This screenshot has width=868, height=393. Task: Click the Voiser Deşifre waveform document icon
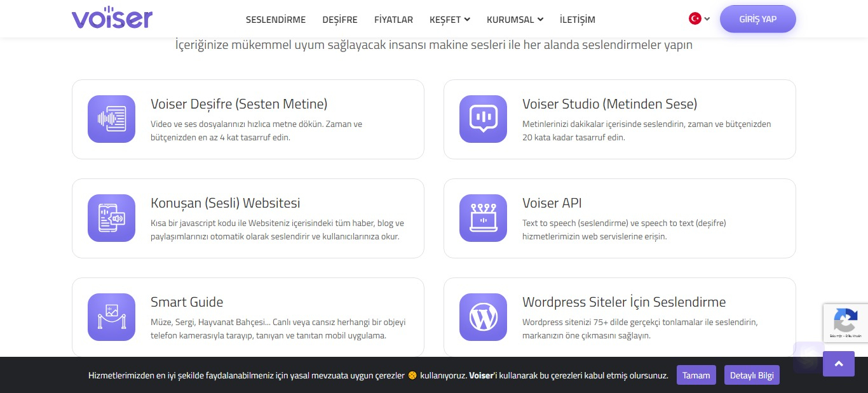[111, 119]
